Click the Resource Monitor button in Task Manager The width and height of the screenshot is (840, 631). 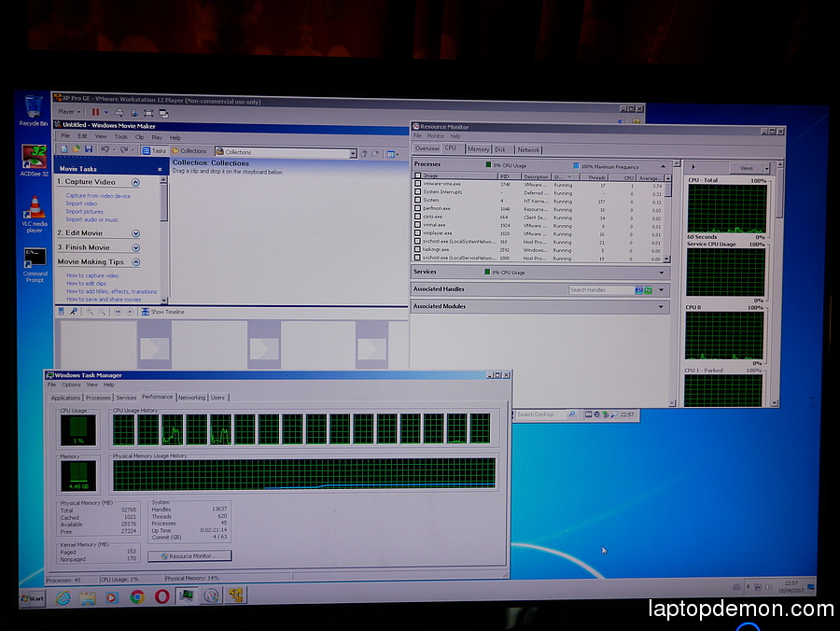click(x=189, y=555)
